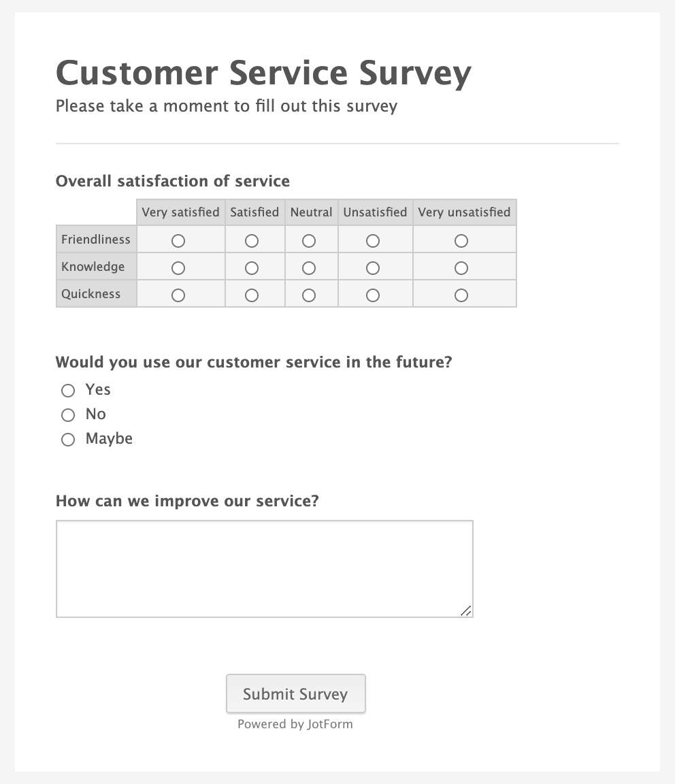Rate Knowledge as Very satisfied

click(178, 268)
